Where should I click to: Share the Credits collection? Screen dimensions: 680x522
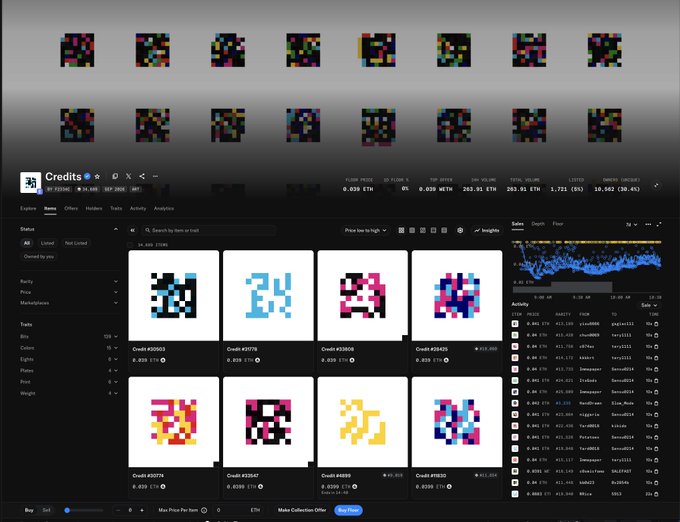(x=142, y=176)
